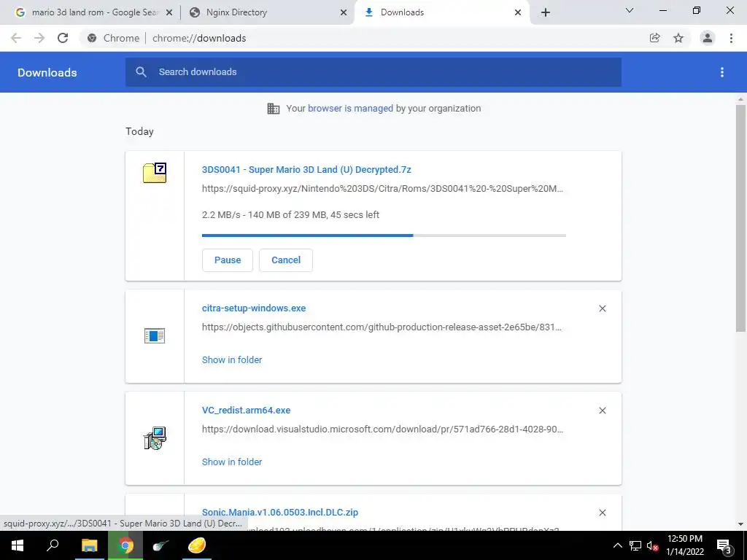The width and height of the screenshot is (747, 560).
Task: Click the citra-setup-windows.exe file icon
Action: 155,335
